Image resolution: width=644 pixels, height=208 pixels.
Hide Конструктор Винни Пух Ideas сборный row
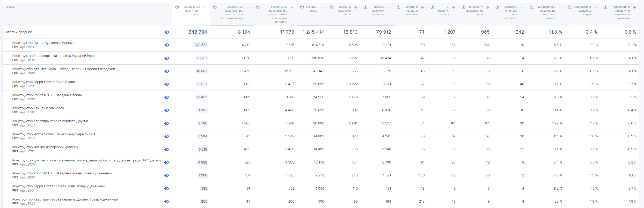(x=167, y=45)
